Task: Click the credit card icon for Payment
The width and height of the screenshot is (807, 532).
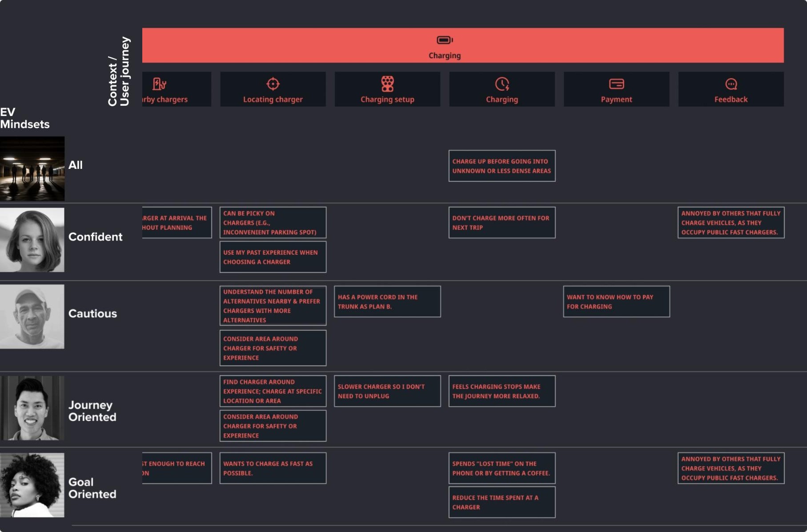Action: click(617, 84)
